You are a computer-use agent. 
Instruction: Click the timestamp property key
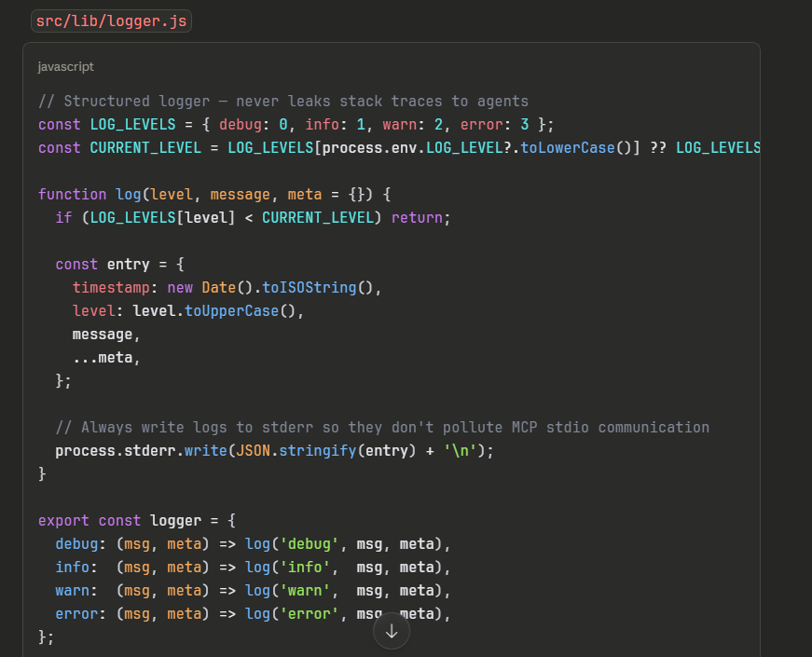click(111, 287)
